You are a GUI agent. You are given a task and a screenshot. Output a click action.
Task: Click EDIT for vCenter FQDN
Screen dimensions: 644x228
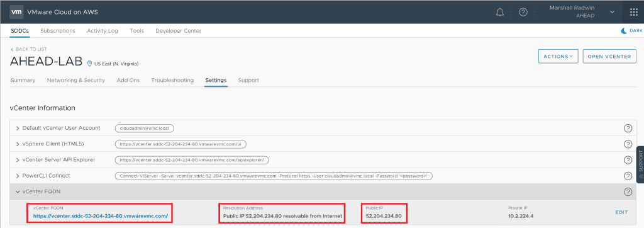(621, 212)
